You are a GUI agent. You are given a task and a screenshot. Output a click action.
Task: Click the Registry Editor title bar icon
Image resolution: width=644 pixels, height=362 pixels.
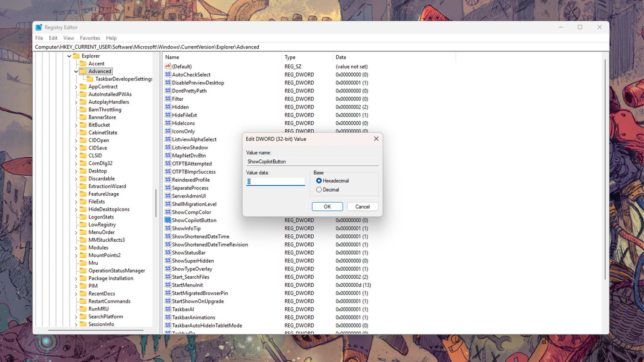point(39,27)
